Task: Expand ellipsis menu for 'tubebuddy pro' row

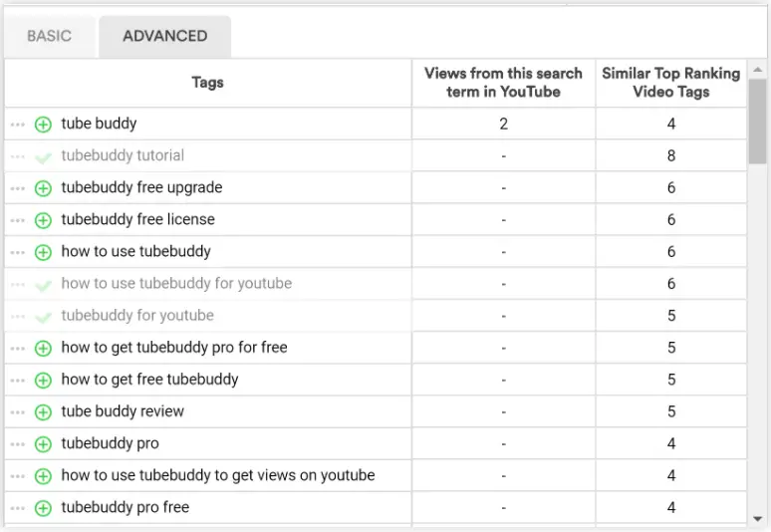Action: pyautogui.click(x=18, y=443)
